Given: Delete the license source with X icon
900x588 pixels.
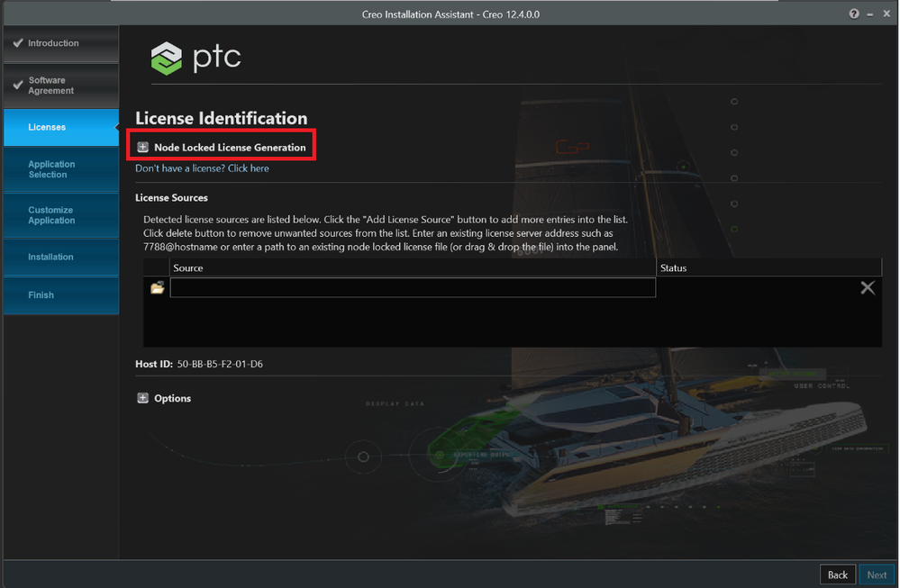Looking at the screenshot, I should [x=868, y=287].
